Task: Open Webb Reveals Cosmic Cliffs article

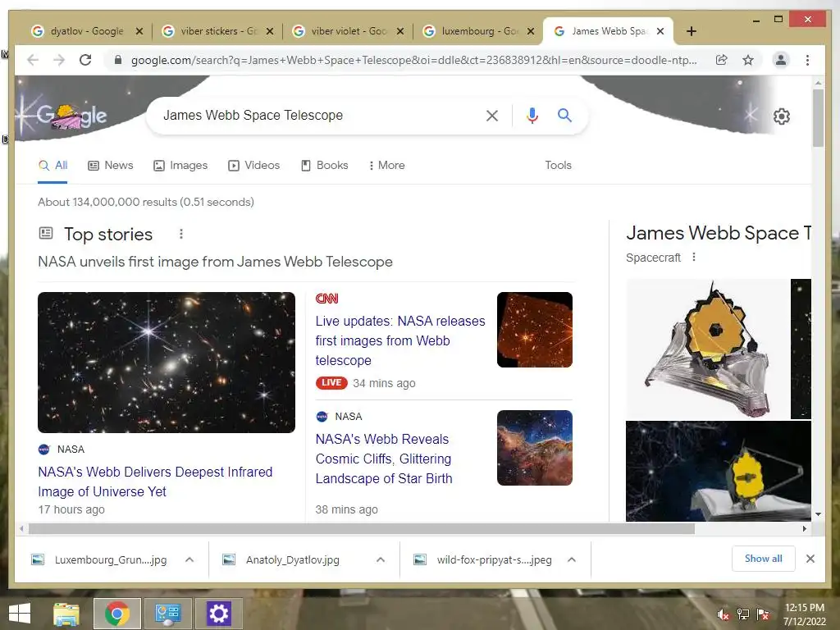Action: click(384, 459)
